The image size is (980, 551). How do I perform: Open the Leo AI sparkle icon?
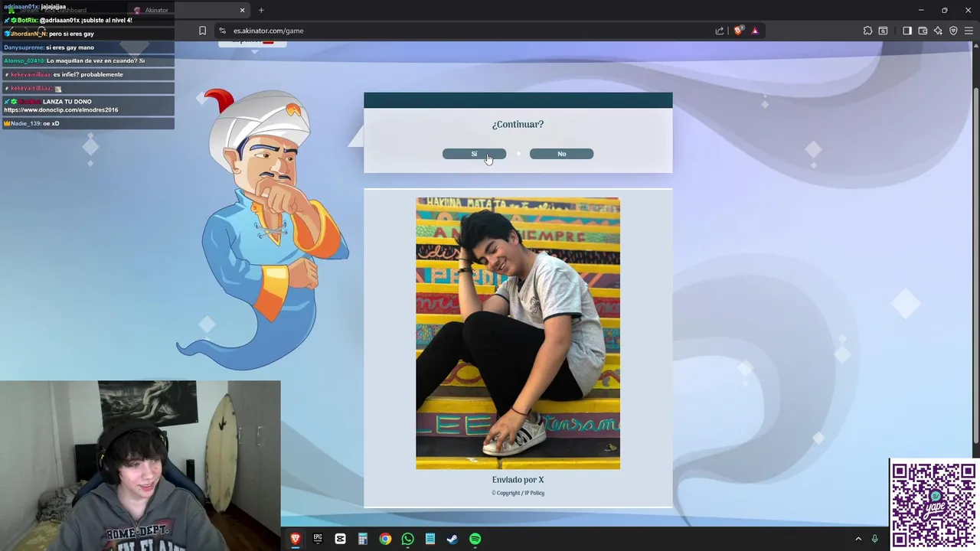tap(938, 31)
